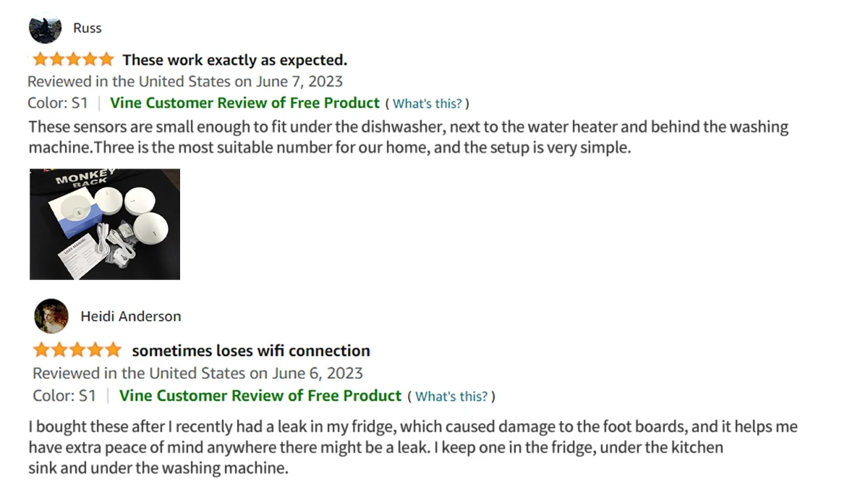Click 'Color: S1' on Heidi's review
This screenshot has width=868, height=495.
click(x=64, y=396)
